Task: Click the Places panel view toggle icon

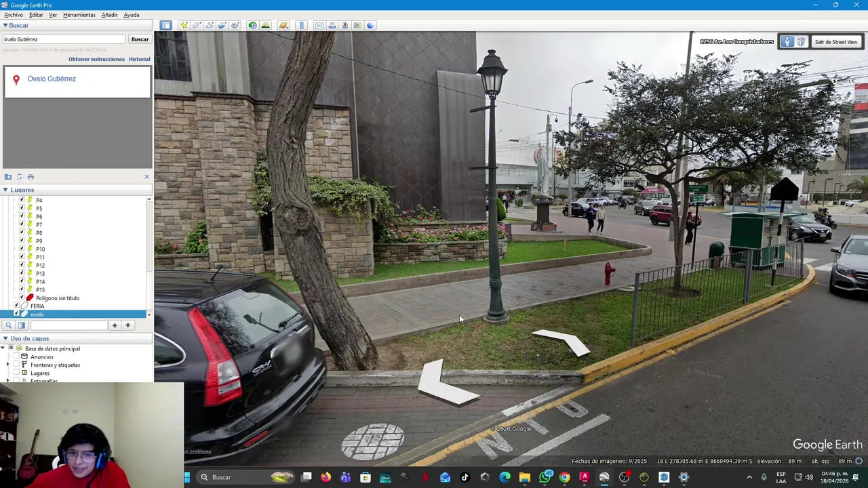Action: coord(22,325)
